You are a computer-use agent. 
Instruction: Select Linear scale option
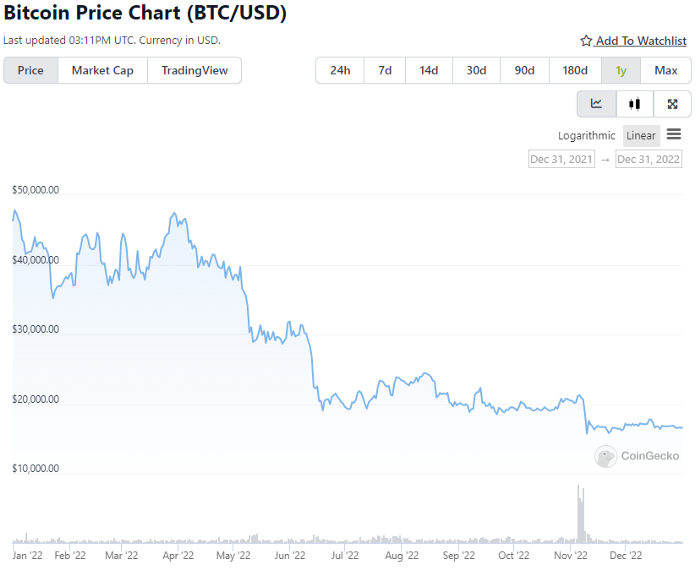click(x=641, y=136)
